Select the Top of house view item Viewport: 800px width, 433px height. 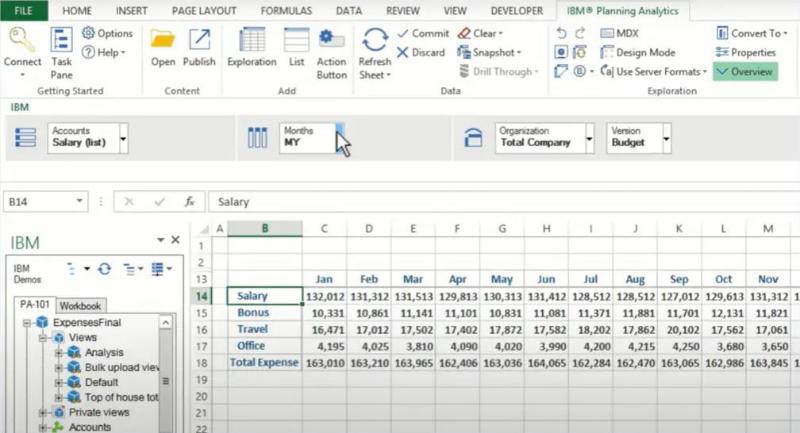[x=121, y=397]
